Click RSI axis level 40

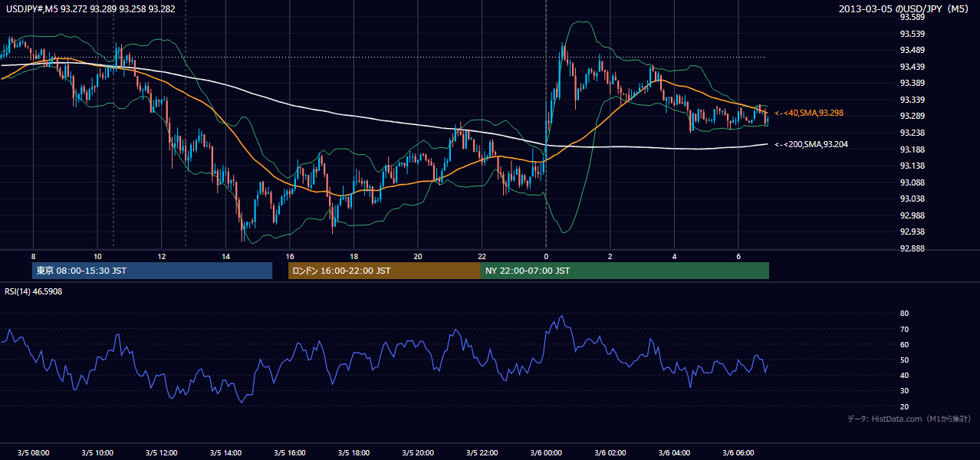point(904,376)
